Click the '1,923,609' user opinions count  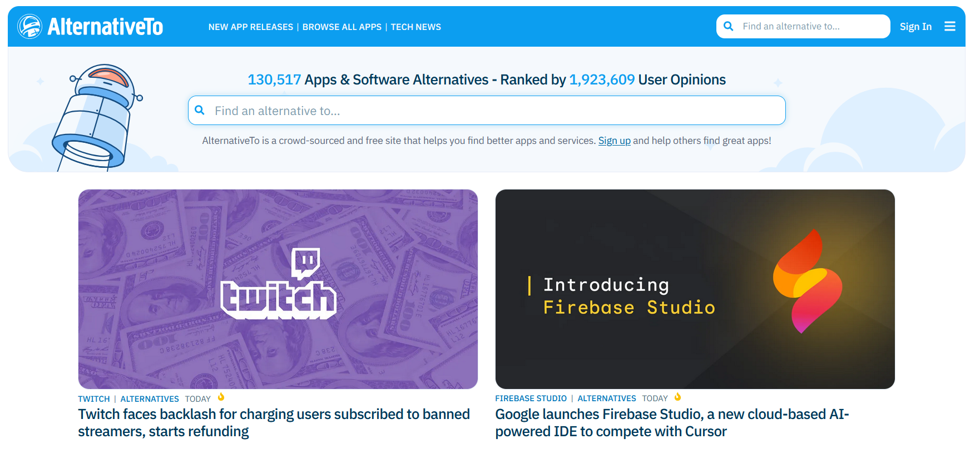coord(602,79)
